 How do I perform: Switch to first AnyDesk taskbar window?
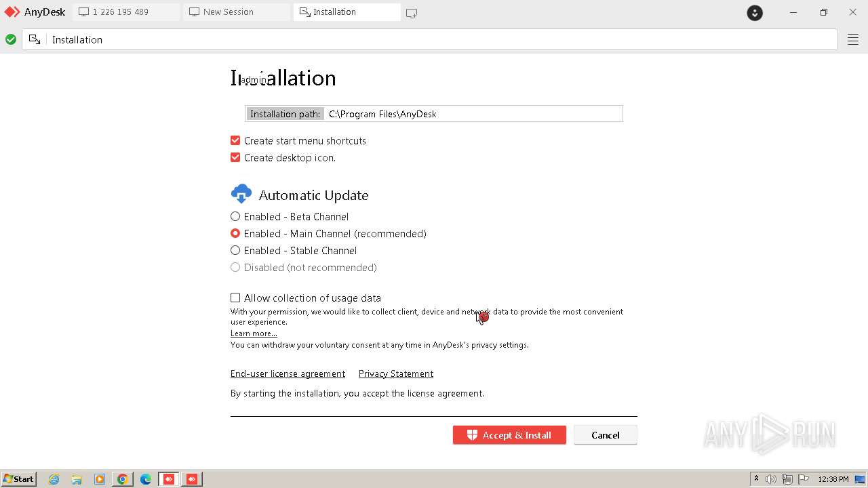pos(169,479)
